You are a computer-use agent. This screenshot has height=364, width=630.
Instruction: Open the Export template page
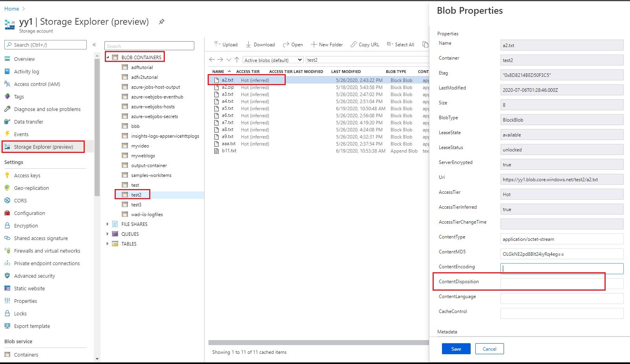[x=32, y=326]
